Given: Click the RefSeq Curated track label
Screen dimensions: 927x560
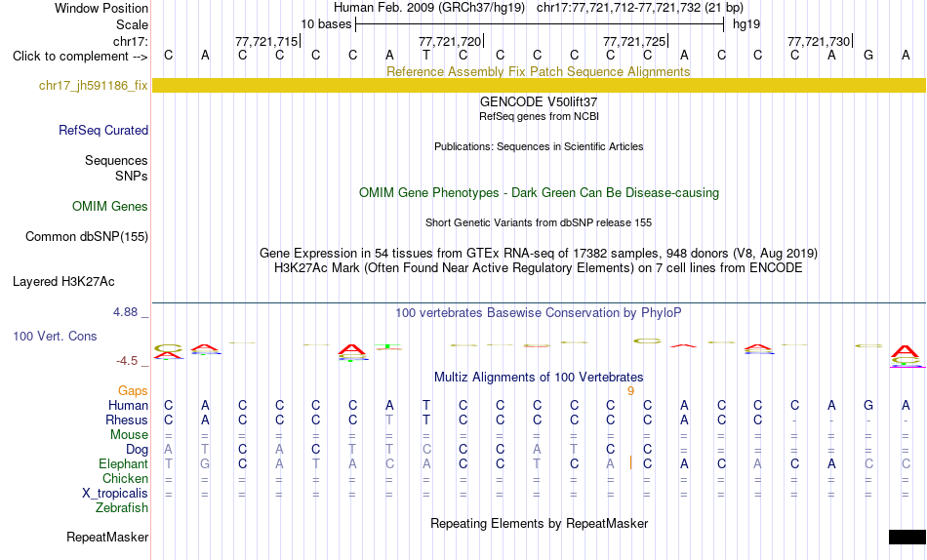Looking at the screenshot, I should click(103, 130).
